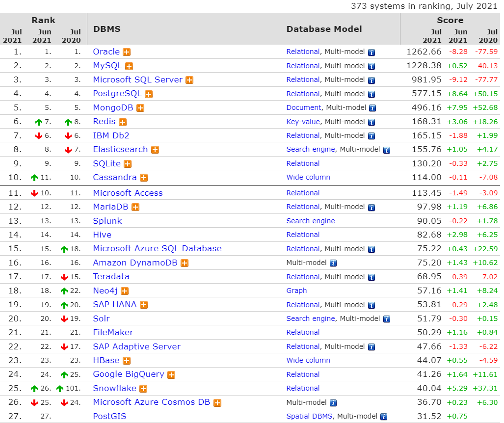Image resolution: width=504 pixels, height=423 pixels.
Task: Open the Microsoft Azure SQL Database link
Action: 157,248
